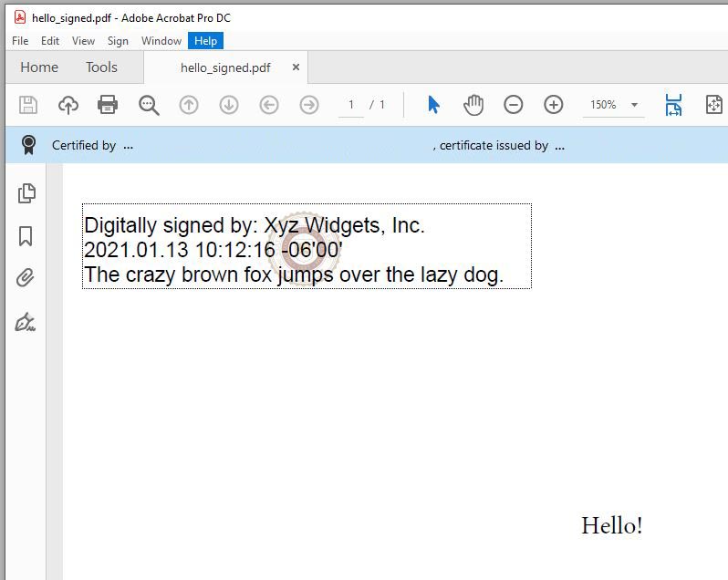
Task: Choose the arrow Selection tool
Action: 433,105
